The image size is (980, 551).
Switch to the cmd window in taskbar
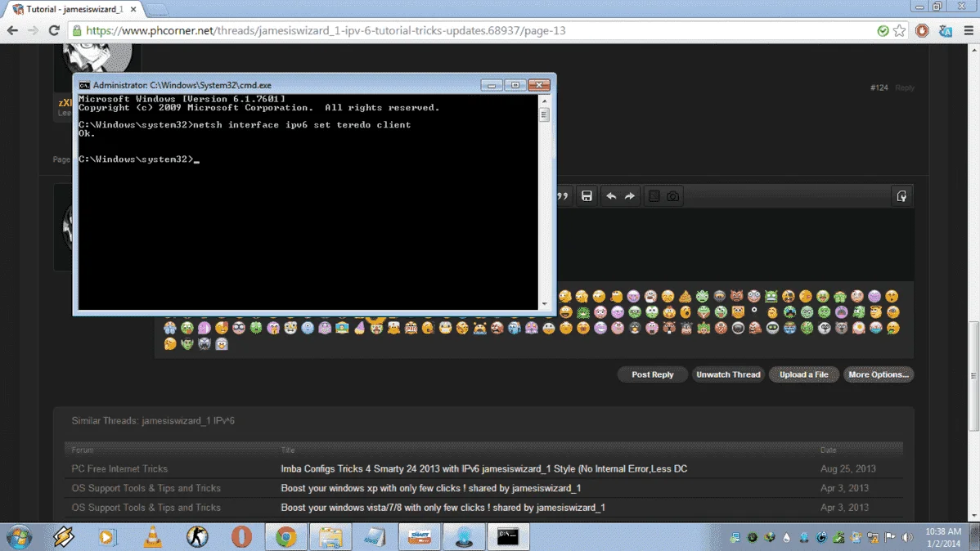507,536
